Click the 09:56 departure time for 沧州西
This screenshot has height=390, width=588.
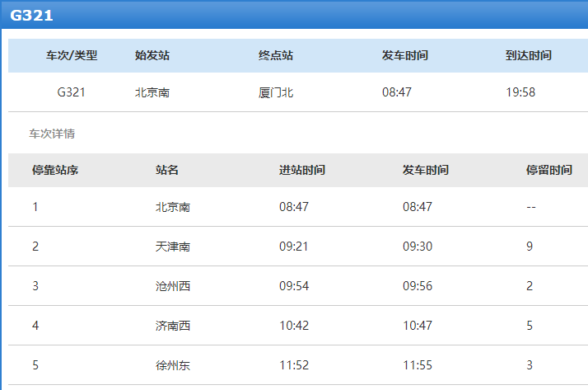[x=418, y=286]
